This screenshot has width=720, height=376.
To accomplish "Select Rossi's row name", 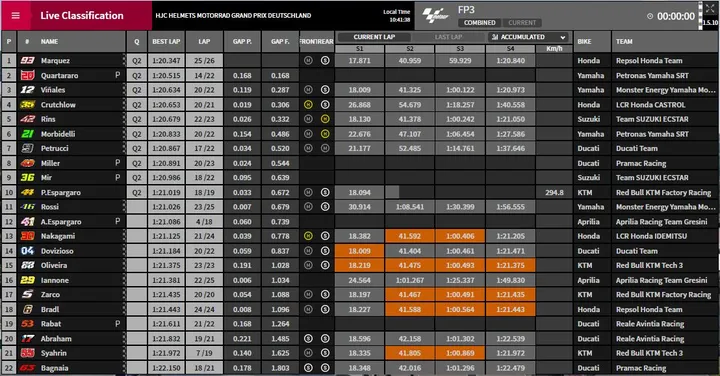I will click(x=50, y=207).
